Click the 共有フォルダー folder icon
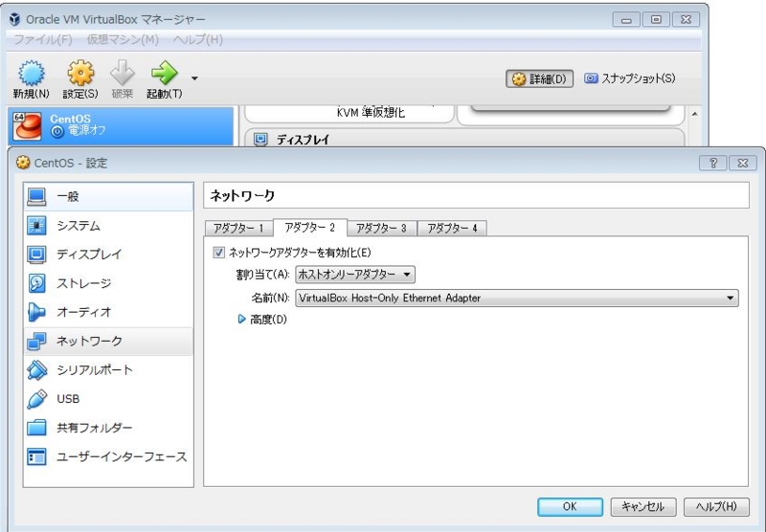This screenshot has height=532, width=766. pos(36,428)
